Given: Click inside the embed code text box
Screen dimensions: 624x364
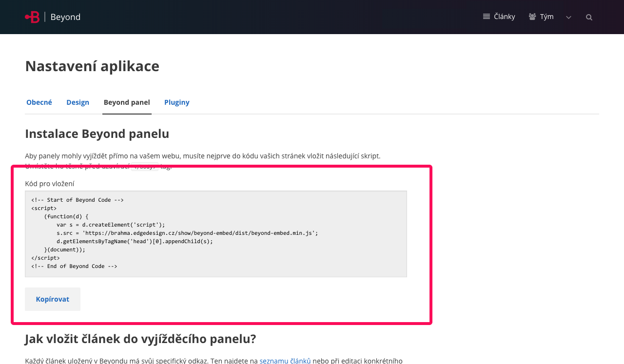Looking at the screenshot, I should [216, 234].
